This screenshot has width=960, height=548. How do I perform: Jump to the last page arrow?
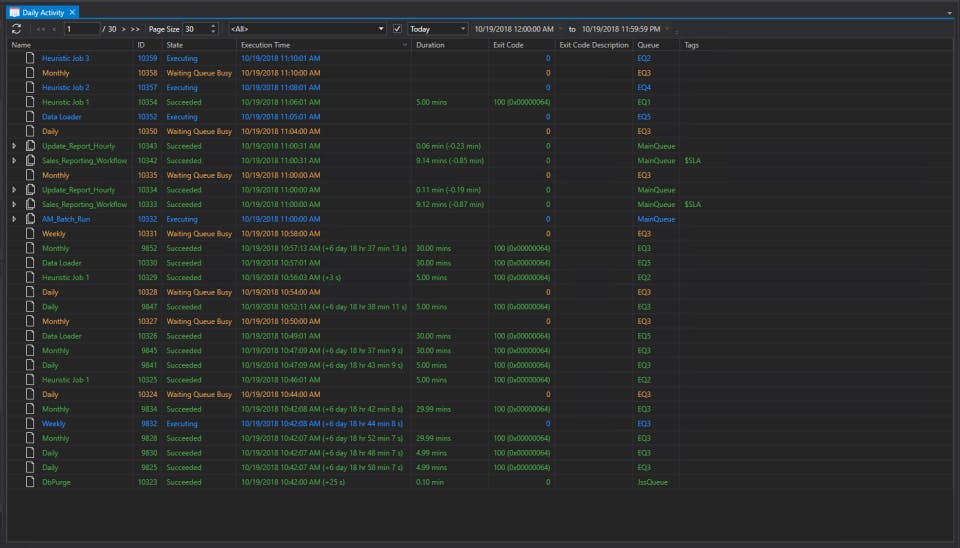pos(136,29)
